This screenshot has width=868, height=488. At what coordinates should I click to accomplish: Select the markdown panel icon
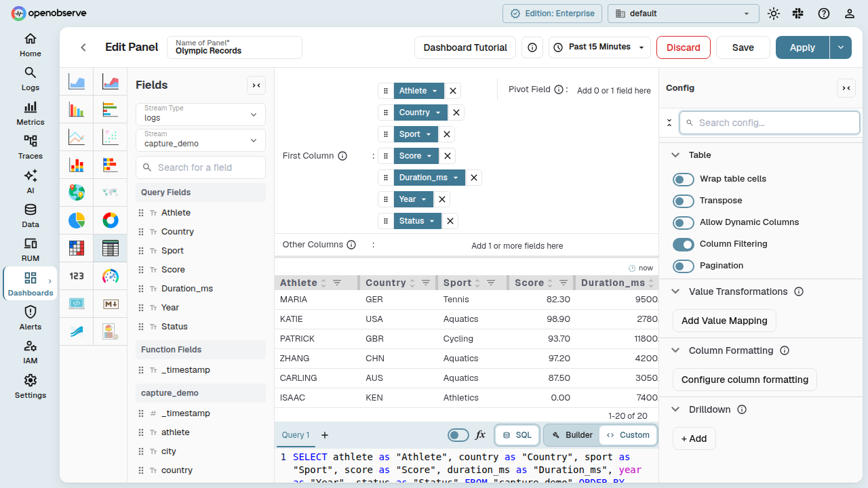coord(111,304)
